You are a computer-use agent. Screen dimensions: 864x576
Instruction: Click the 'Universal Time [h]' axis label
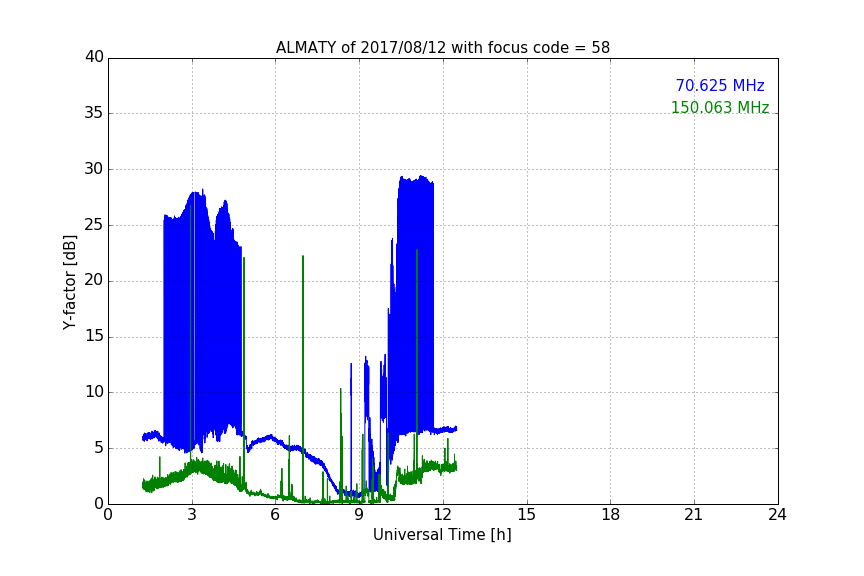coord(442,535)
